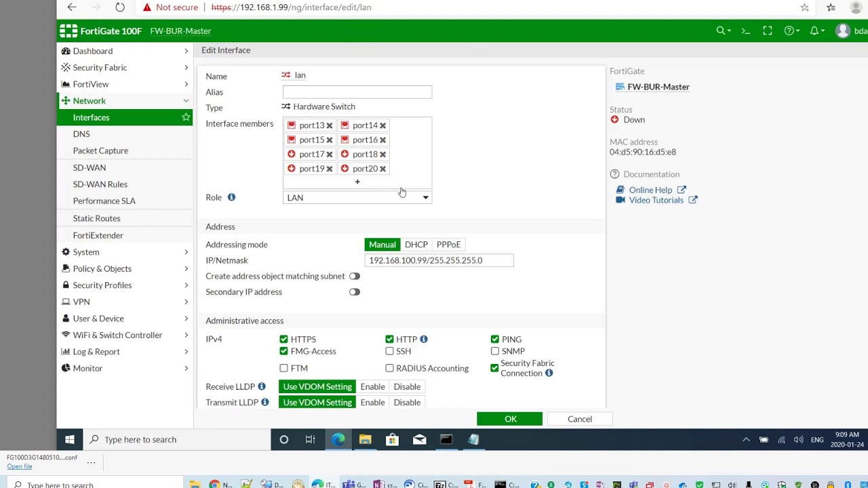Collapse the Network menu
The width and height of the screenshot is (868, 488).
coord(125,101)
